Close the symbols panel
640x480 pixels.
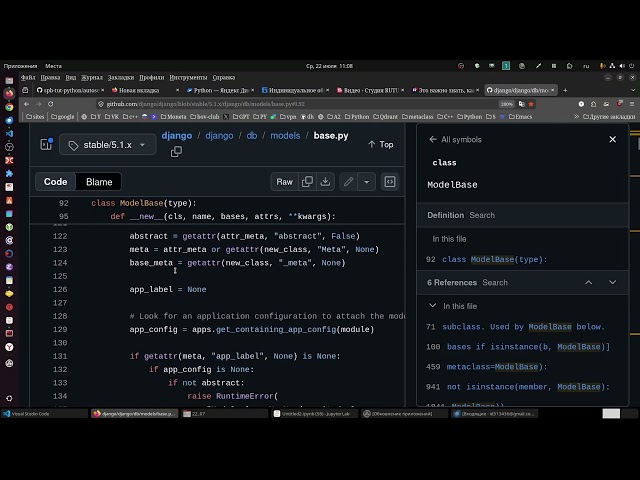coord(613,140)
